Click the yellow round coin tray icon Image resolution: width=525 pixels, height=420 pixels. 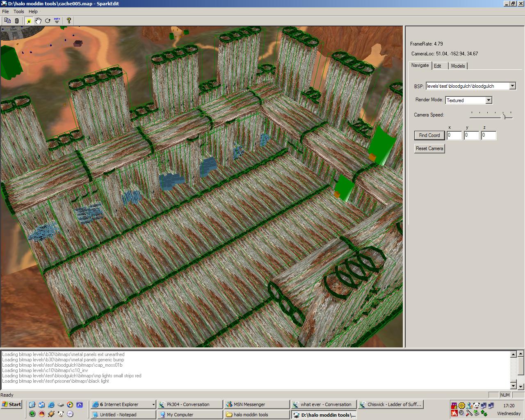462,406
